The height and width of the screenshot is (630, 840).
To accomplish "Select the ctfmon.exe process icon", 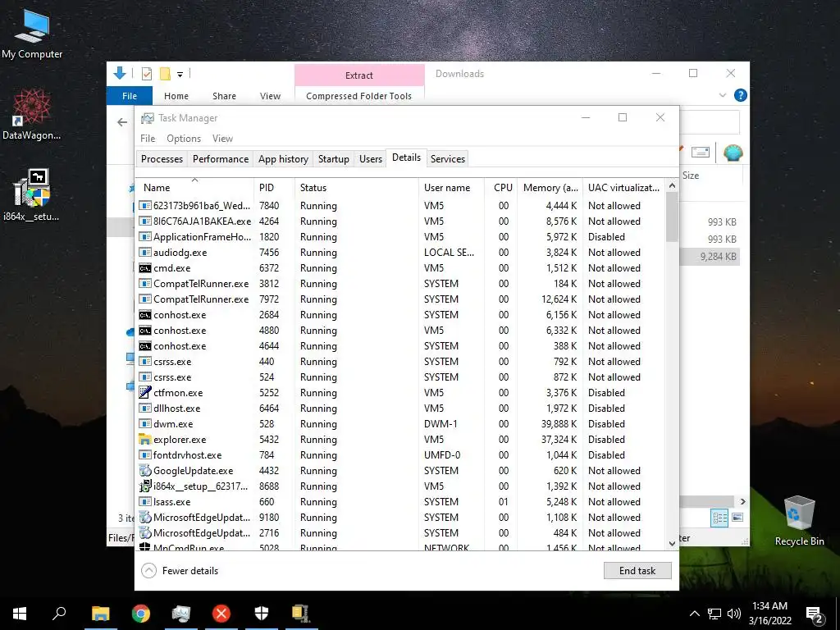I will pyautogui.click(x=144, y=393).
